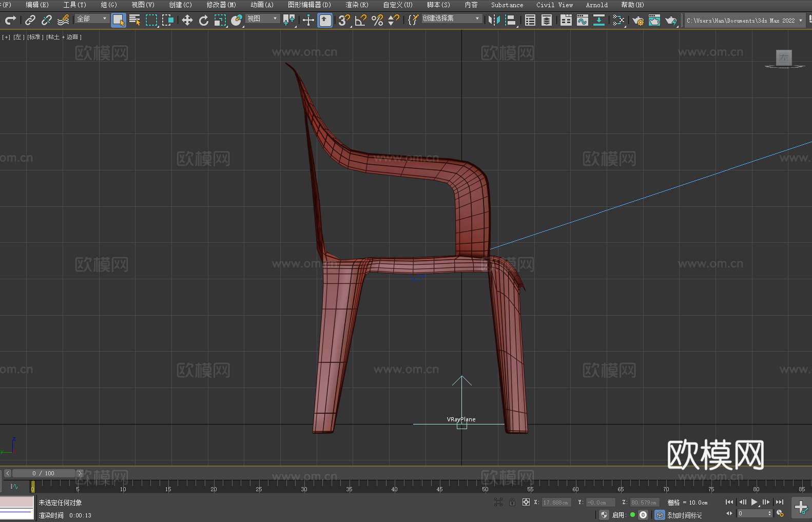Open the project path dropdown
This screenshot has height=522, width=812.
(x=745, y=21)
